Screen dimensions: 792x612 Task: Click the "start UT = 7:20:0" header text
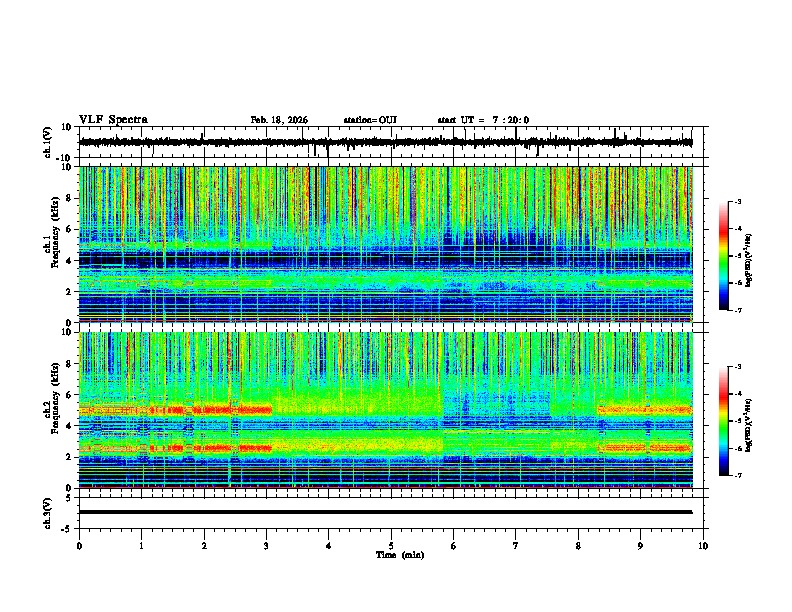(x=483, y=120)
